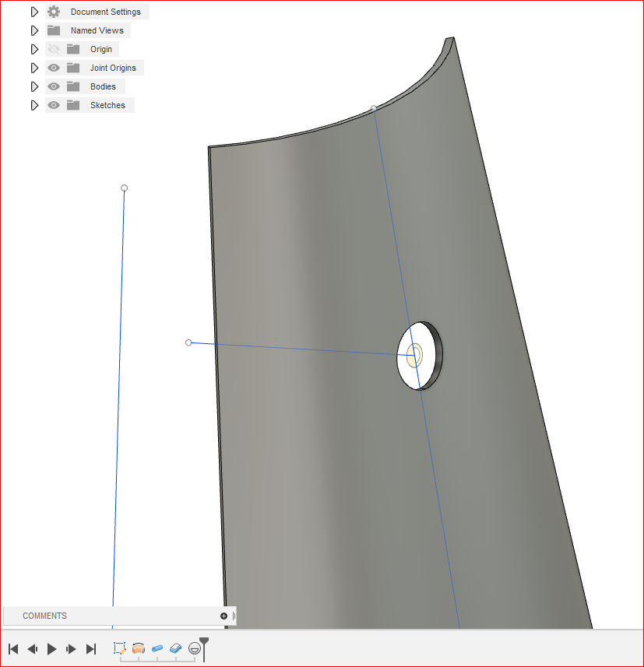Show the hidden Origin folder visibility

pos(53,48)
